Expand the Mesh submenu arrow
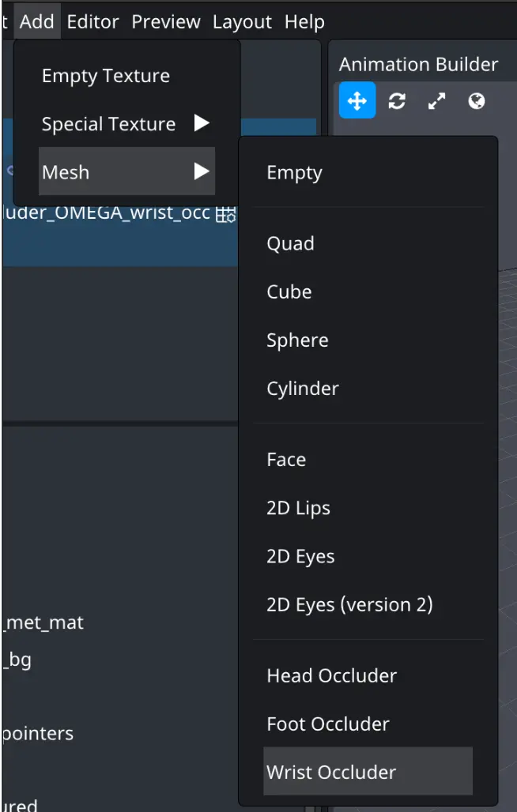 (x=202, y=171)
